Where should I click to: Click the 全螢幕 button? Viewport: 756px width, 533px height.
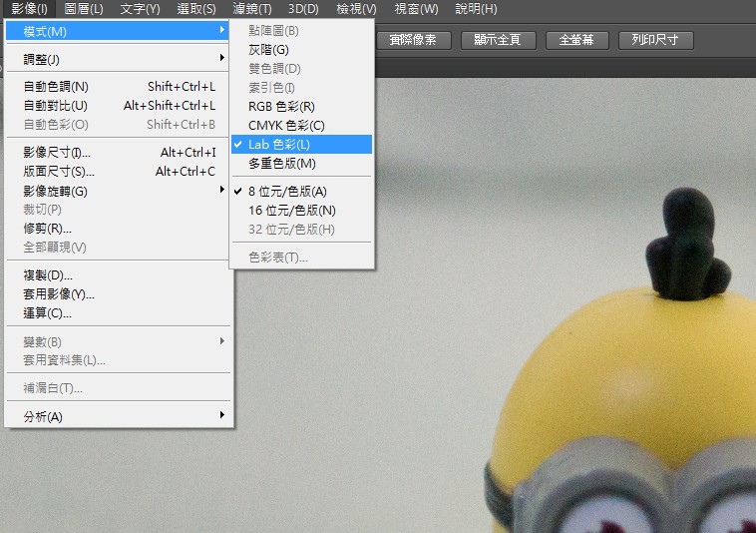pos(576,40)
